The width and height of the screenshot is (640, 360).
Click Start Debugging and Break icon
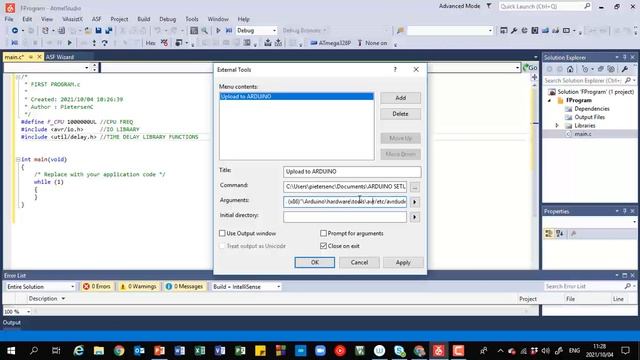click(229, 31)
